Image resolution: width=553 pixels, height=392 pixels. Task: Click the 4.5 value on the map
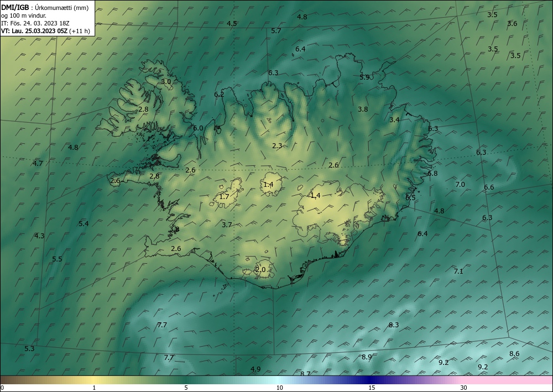[x=232, y=24]
